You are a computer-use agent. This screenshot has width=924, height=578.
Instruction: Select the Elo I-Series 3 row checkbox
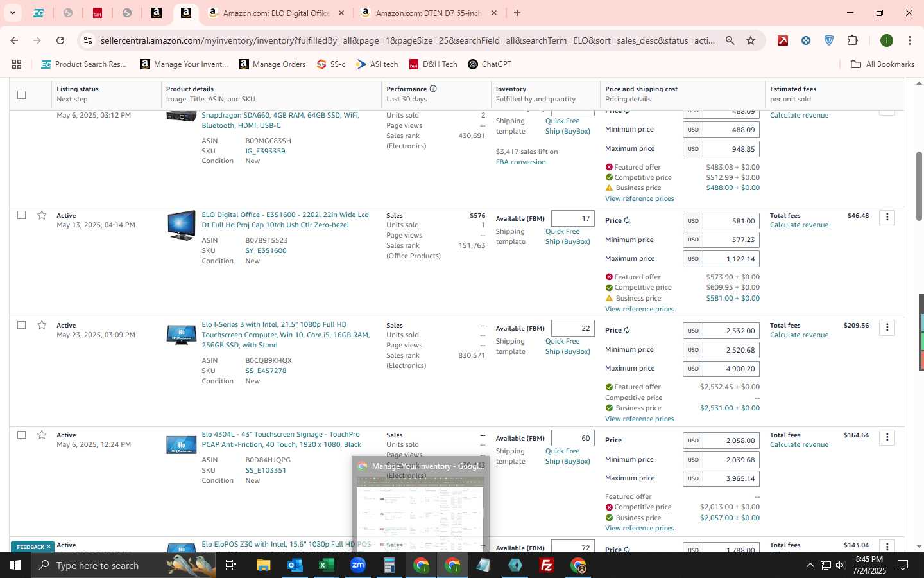[x=21, y=325]
